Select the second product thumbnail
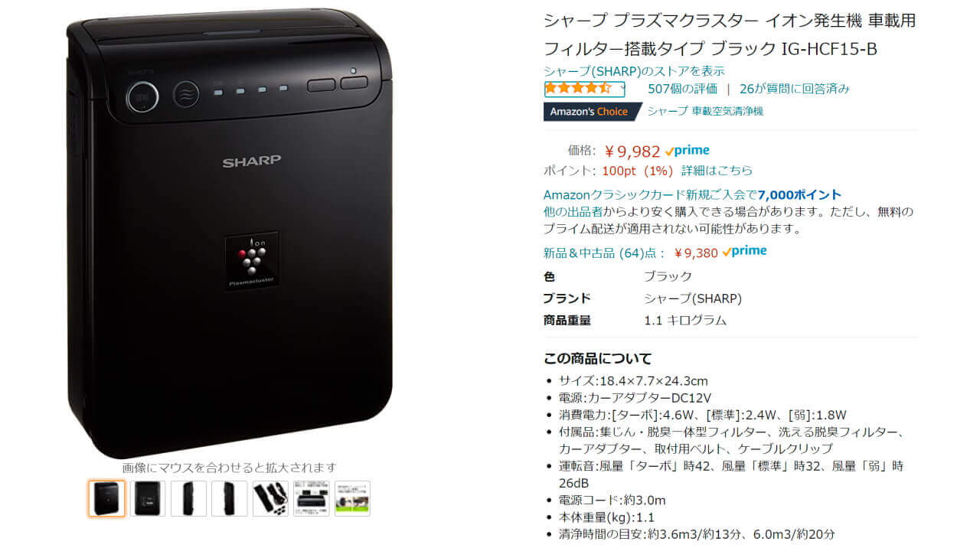The height and width of the screenshot is (551, 980). [x=148, y=498]
